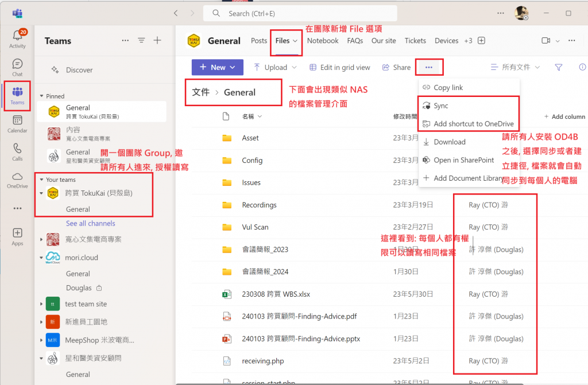Open the Upload dropdown
Viewport: 588px width, 385px height.
(x=275, y=68)
